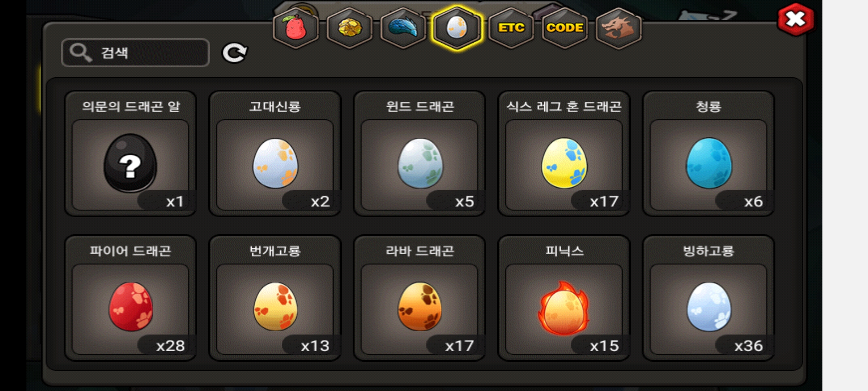
Task: Select the flaming 피닉스 egg
Action: (564, 298)
